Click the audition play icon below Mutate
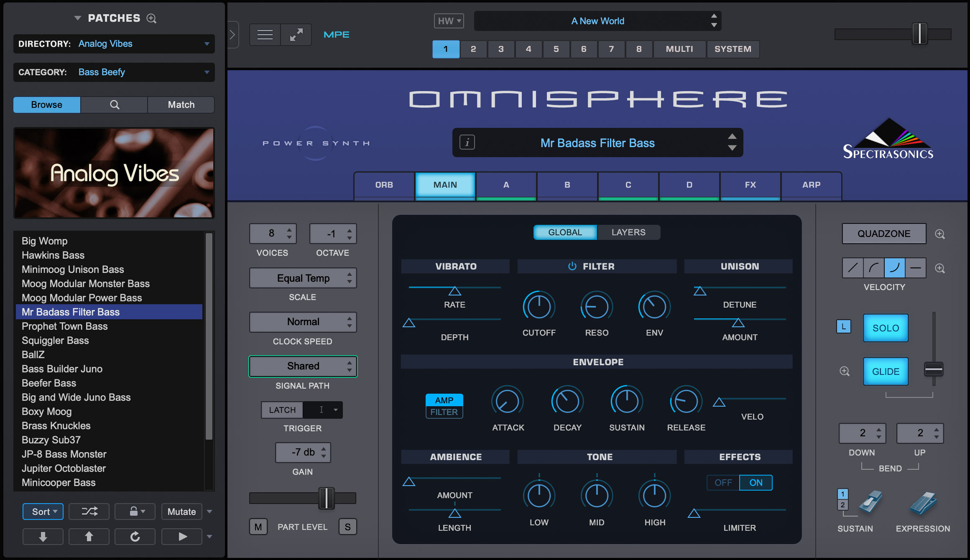 coord(181,536)
